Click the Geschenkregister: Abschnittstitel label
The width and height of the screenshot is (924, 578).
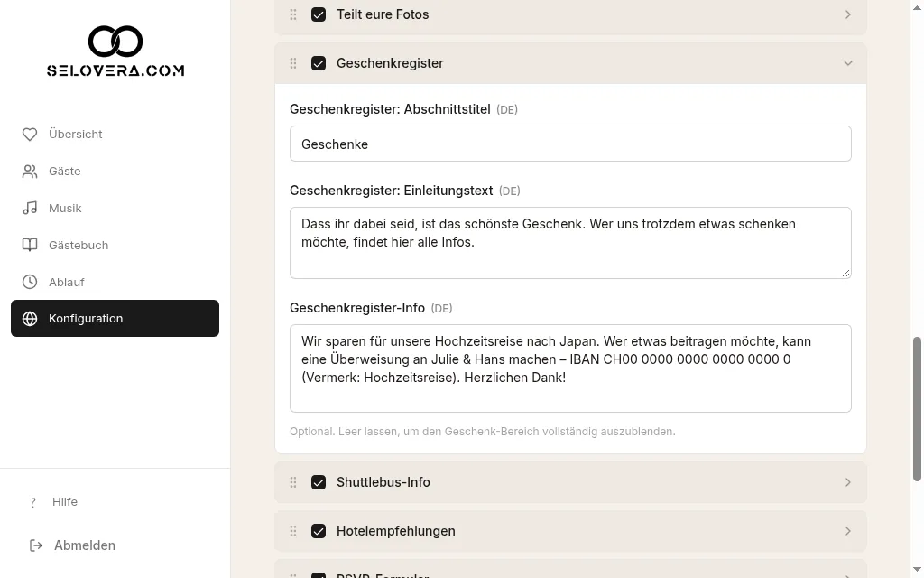pyautogui.click(x=390, y=109)
